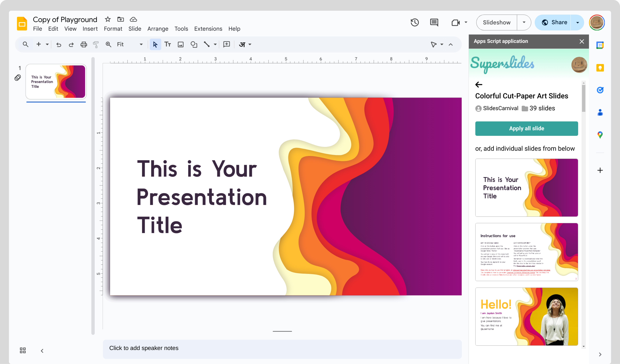The image size is (620, 364).
Task: Open the Format menu
Action: [113, 29]
